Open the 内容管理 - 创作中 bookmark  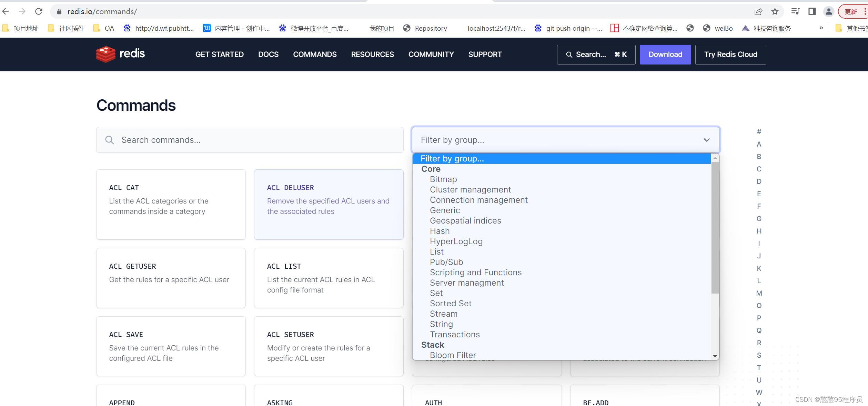pos(236,28)
